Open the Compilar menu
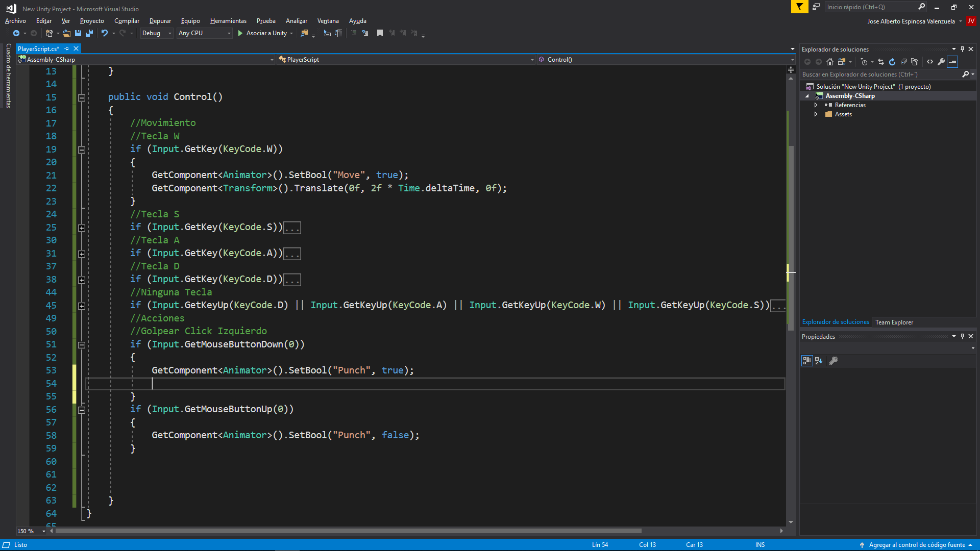The height and width of the screenshot is (551, 980). click(127, 21)
